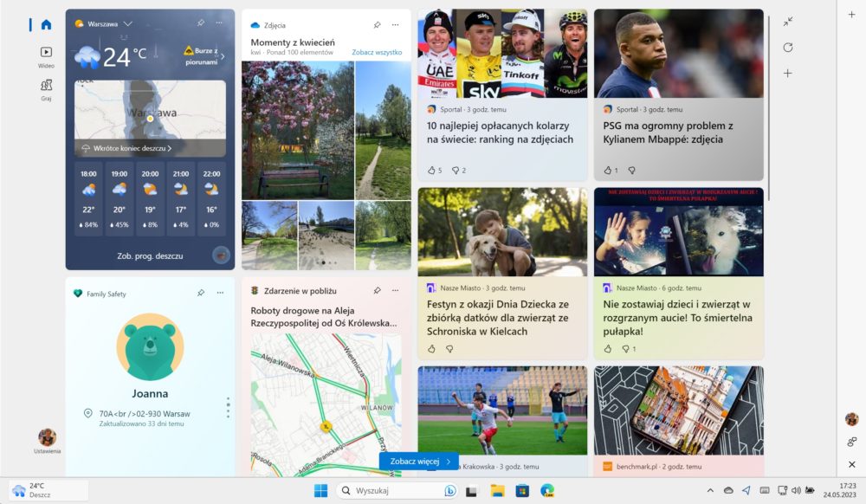This screenshot has width=866, height=504.
Task: Open the volume control in system tray
Action: coord(796,490)
